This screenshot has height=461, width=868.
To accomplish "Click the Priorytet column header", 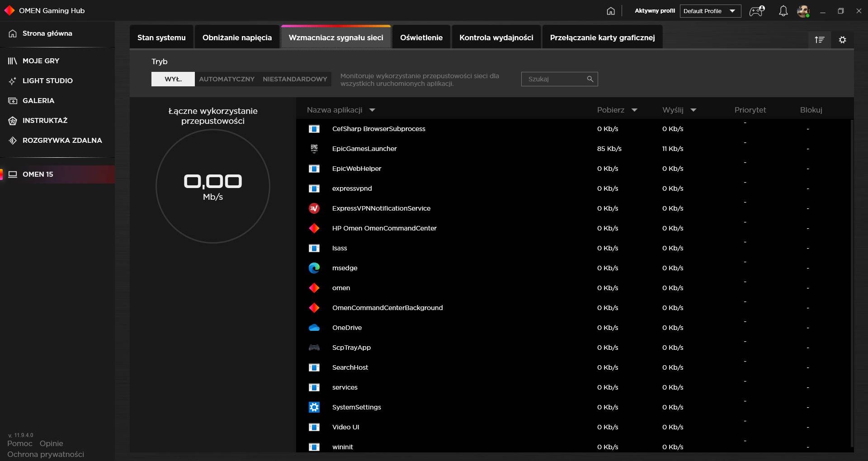I will click(750, 110).
